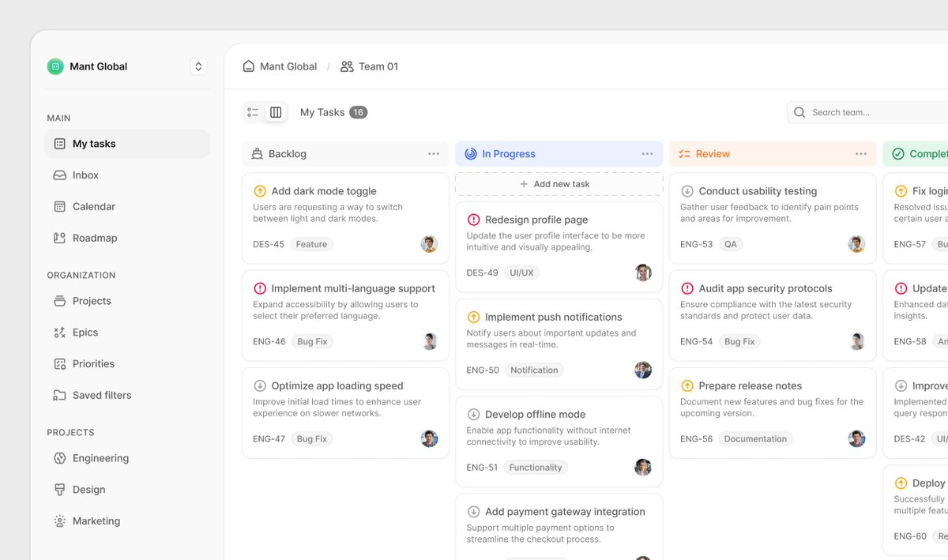Click Documentation tag on ENG-56 card
Image resolution: width=948 pixels, height=560 pixels.
[755, 439]
